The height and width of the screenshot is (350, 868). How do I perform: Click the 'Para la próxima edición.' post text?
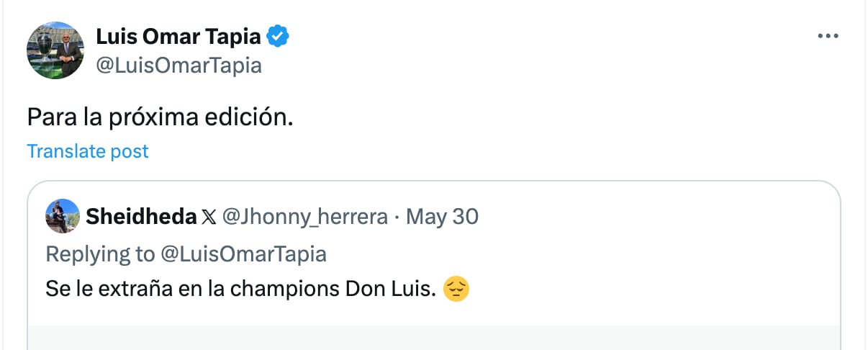[160, 117]
